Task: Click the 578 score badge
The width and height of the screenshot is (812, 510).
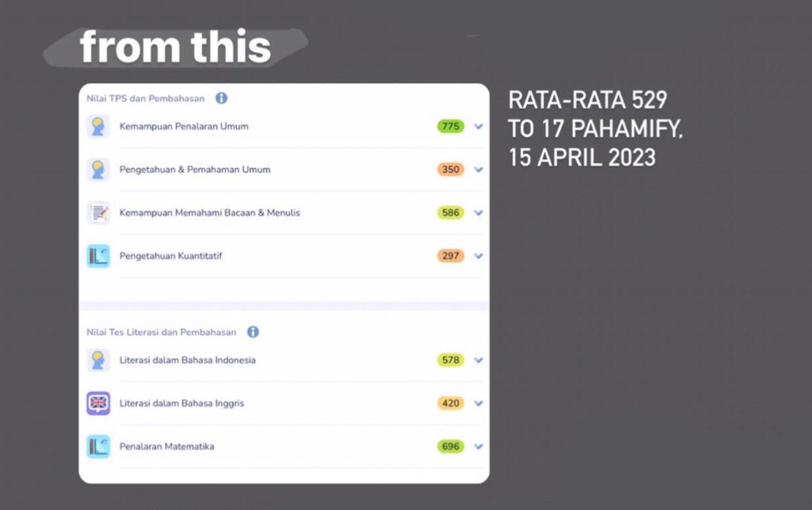Action: [451, 361]
